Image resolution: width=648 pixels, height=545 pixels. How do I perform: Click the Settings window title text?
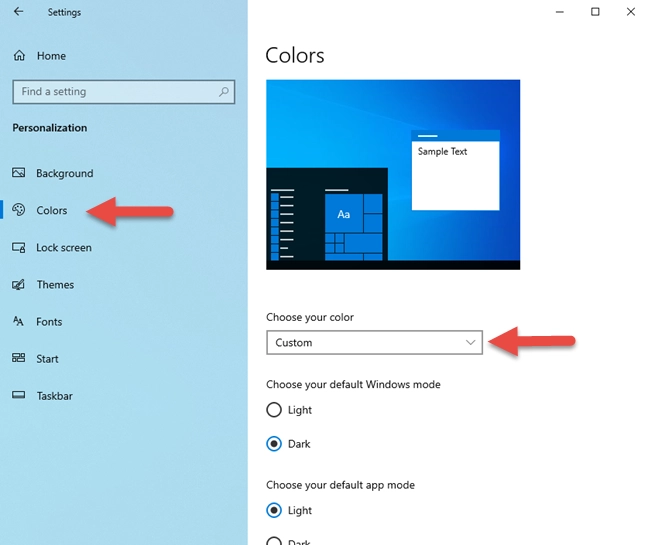pyautogui.click(x=64, y=12)
